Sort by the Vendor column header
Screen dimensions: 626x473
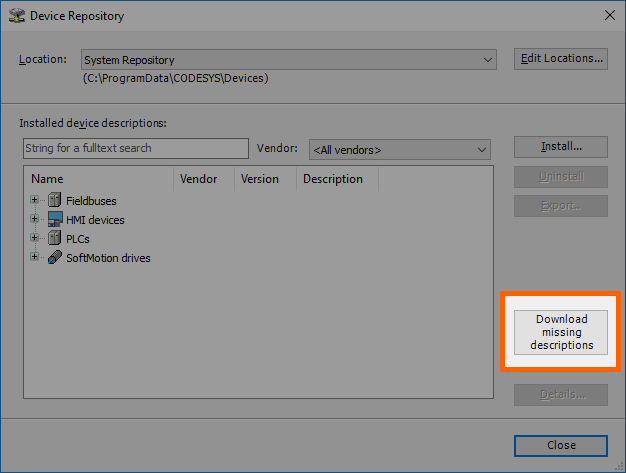coord(203,180)
